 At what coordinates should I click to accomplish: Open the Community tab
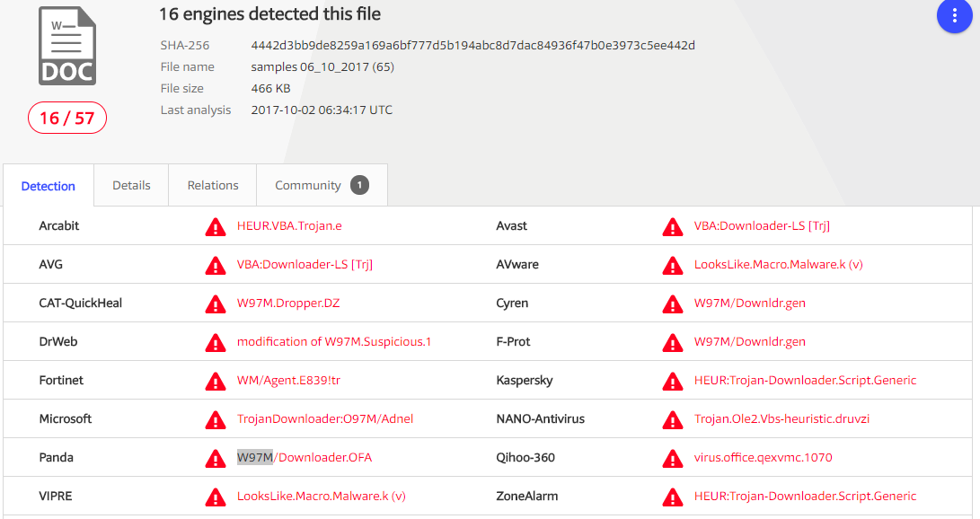[308, 185]
